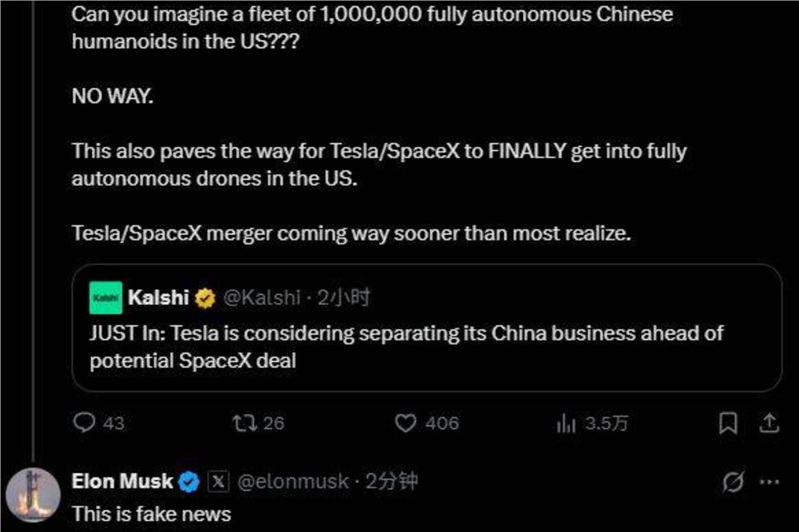Click the 'This is fake news' reply text
This screenshot has width=799, height=532.
click(x=151, y=514)
